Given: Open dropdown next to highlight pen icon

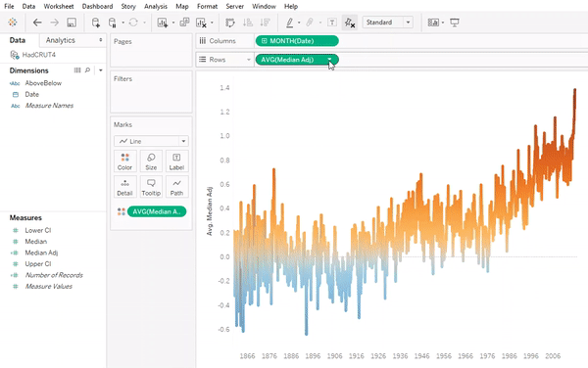Looking at the screenshot, I should point(299,23).
